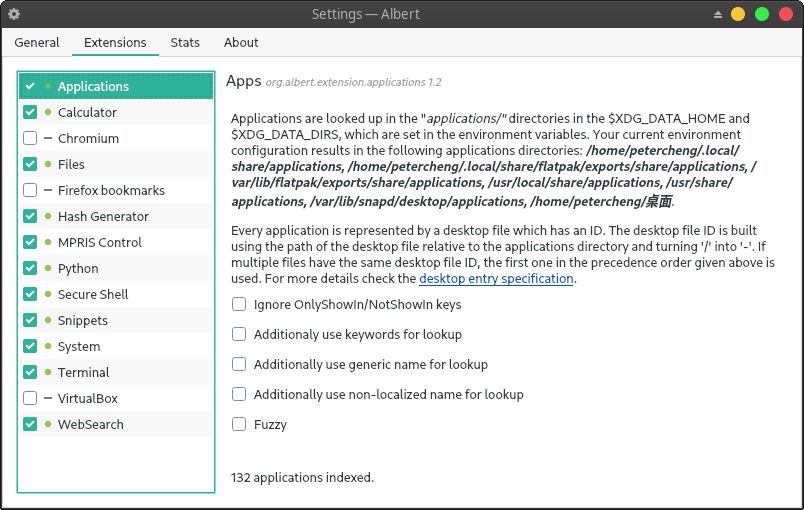Disable the MPRIS Control checkbox

(x=30, y=242)
